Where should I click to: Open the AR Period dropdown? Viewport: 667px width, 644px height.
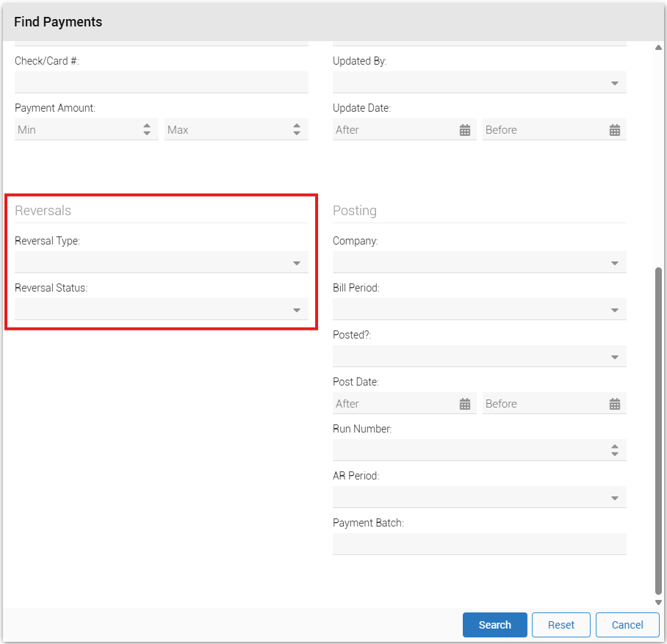(x=615, y=498)
